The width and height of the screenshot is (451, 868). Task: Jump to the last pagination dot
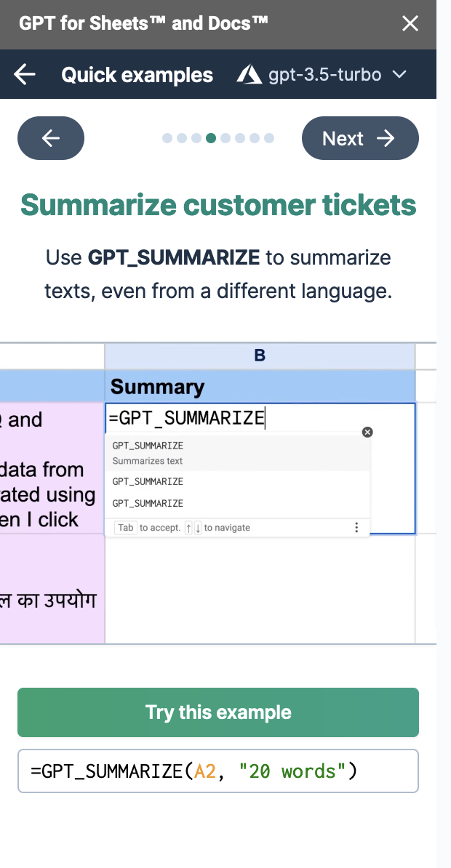pos(269,138)
